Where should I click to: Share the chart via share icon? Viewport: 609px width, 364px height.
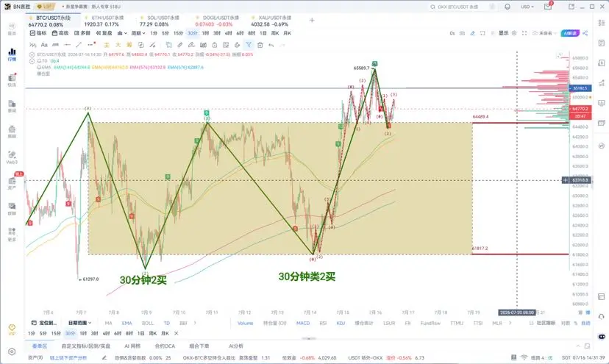pos(585,33)
